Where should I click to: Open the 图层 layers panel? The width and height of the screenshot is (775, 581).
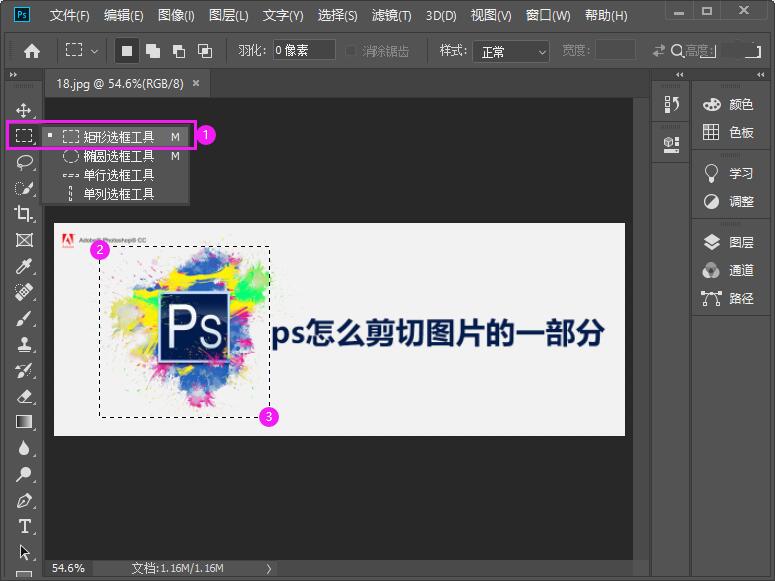[x=728, y=242]
